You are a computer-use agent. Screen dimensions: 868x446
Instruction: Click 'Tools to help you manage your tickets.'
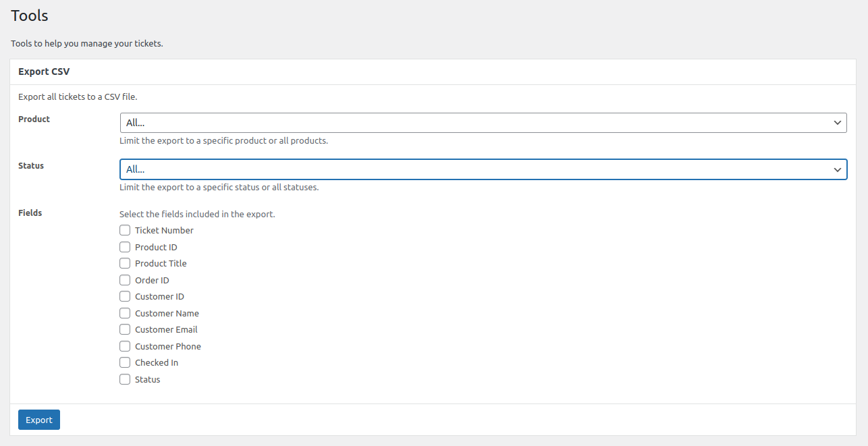(87, 43)
